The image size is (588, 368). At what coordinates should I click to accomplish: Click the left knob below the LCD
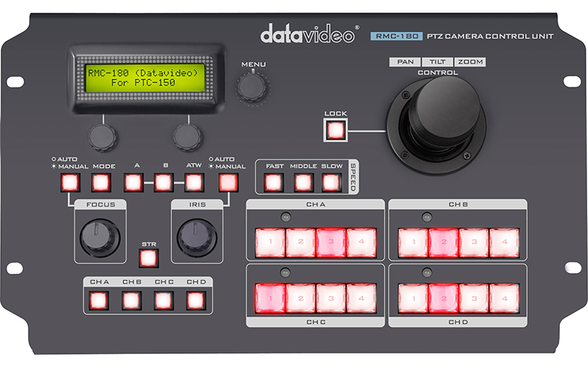(103, 137)
